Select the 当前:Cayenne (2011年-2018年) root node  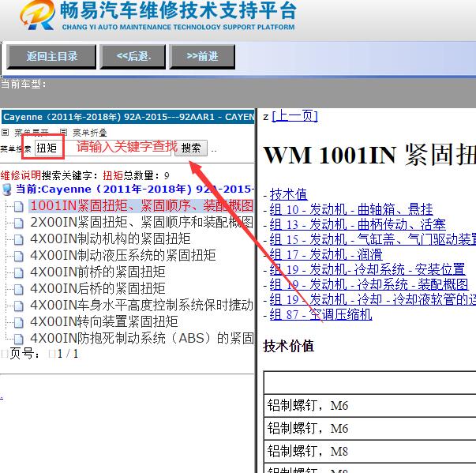[x=135, y=190]
